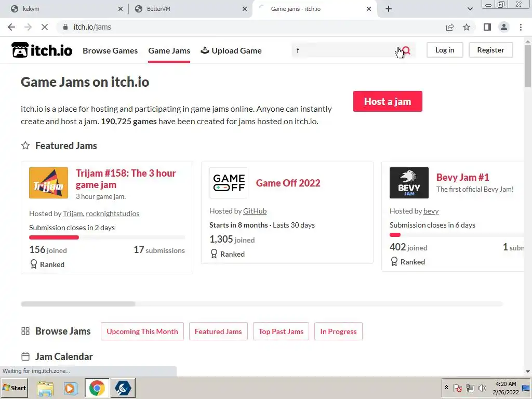Close the kekvm tab
532x399 pixels.
point(121,9)
